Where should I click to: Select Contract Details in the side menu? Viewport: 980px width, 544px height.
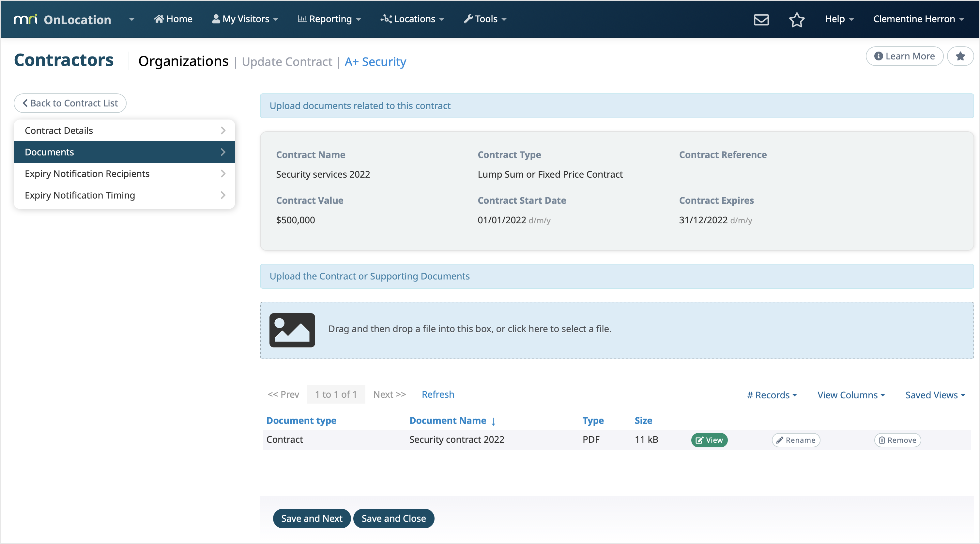tap(124, 131)
